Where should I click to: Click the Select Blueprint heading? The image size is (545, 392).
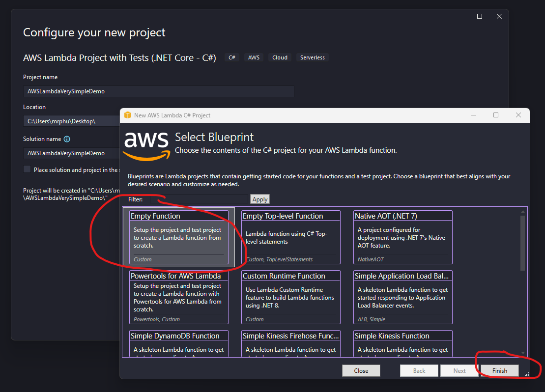point(214,137)
